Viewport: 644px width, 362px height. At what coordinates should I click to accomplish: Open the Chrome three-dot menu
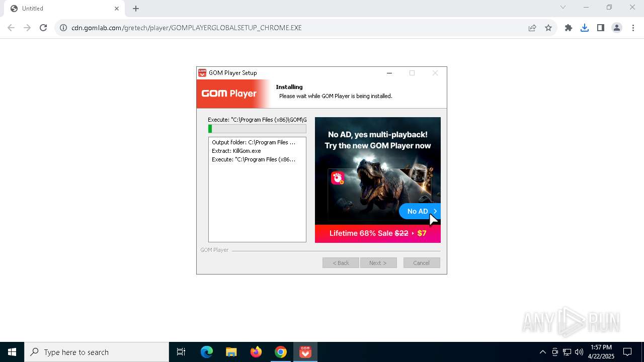[x=633, y=28]
